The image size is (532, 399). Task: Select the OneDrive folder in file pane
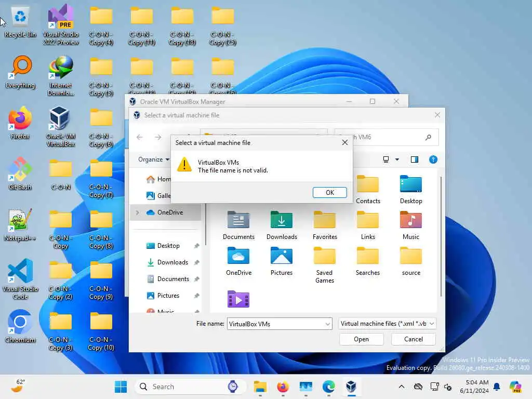pyautogui.click(x=238, y=261)
